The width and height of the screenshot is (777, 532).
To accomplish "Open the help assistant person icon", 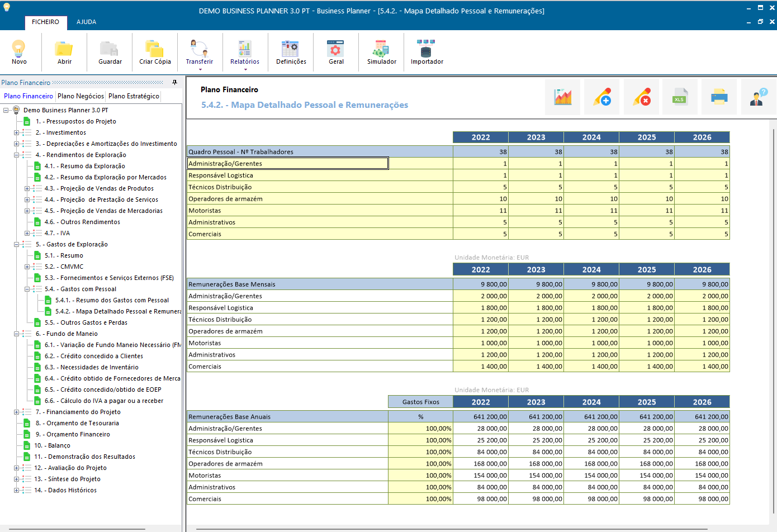I will tap(759, 97).
